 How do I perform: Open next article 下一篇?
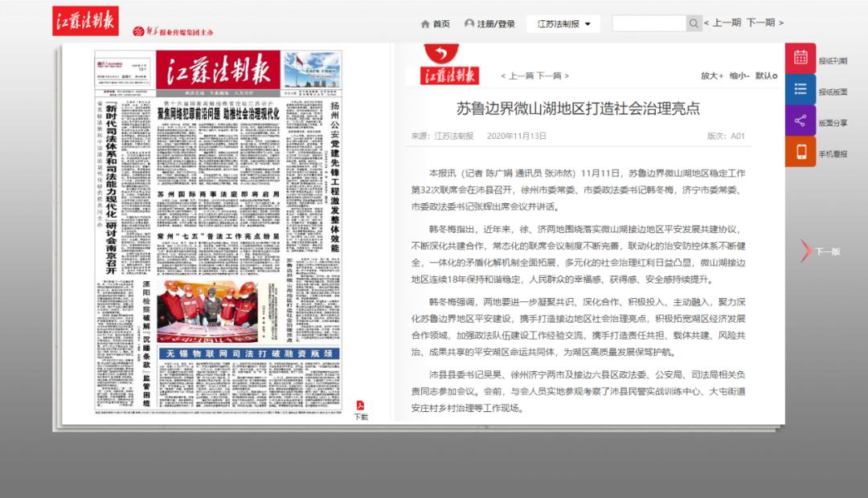coord(551,76)
